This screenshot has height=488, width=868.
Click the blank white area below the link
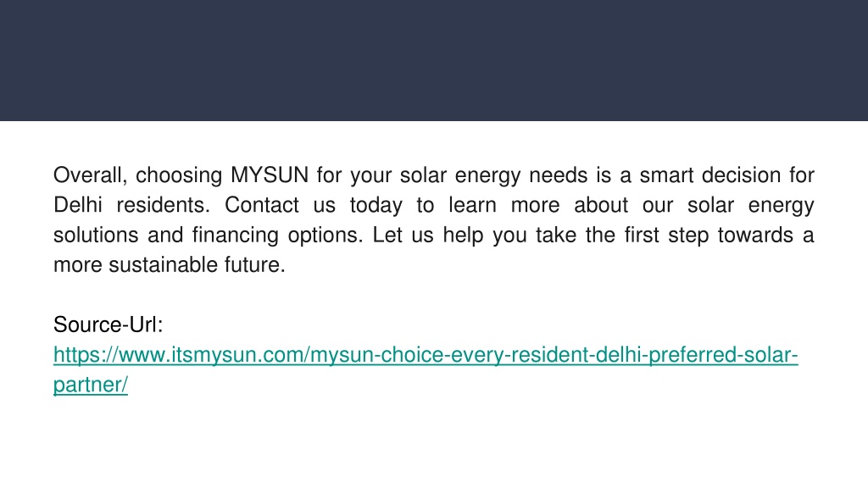[434, 442]
